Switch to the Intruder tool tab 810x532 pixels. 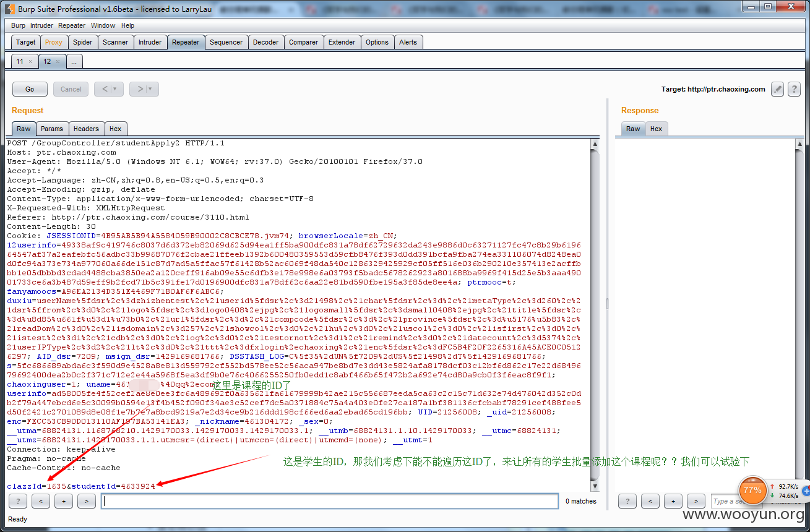(x=150, y=42)
